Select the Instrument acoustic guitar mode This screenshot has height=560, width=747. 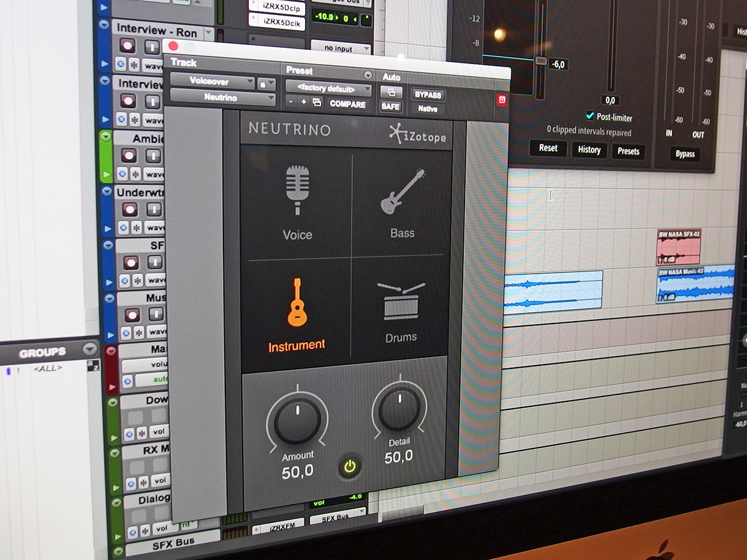[297, 315]
